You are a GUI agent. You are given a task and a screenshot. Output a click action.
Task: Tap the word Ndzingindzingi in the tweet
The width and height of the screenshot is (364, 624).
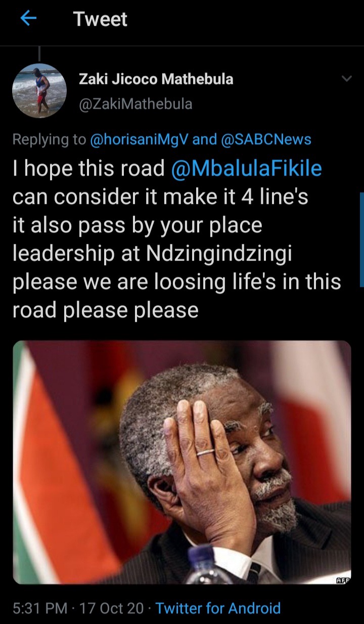click(x=219, y=254)
